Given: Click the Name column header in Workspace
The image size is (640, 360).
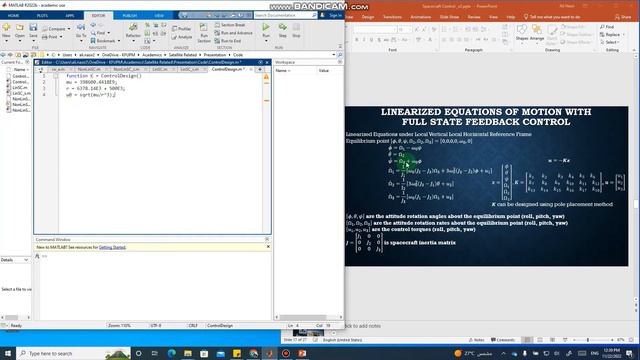Looking at the screenshot, I should (283, 71).
